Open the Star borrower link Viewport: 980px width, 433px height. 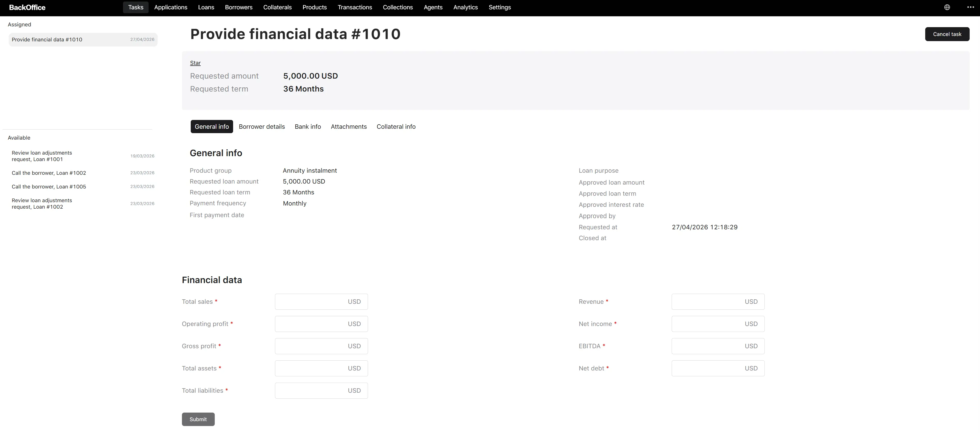pyautogui.click(x=195, y=63)
